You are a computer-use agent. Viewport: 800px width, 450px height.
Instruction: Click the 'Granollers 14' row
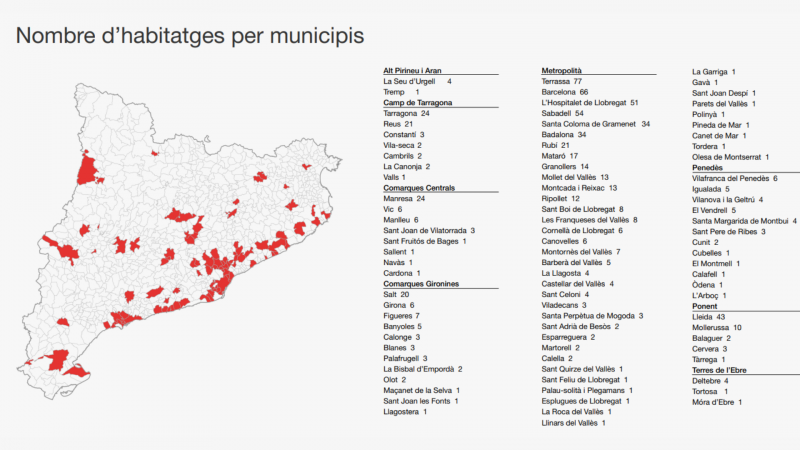[565, 167]
